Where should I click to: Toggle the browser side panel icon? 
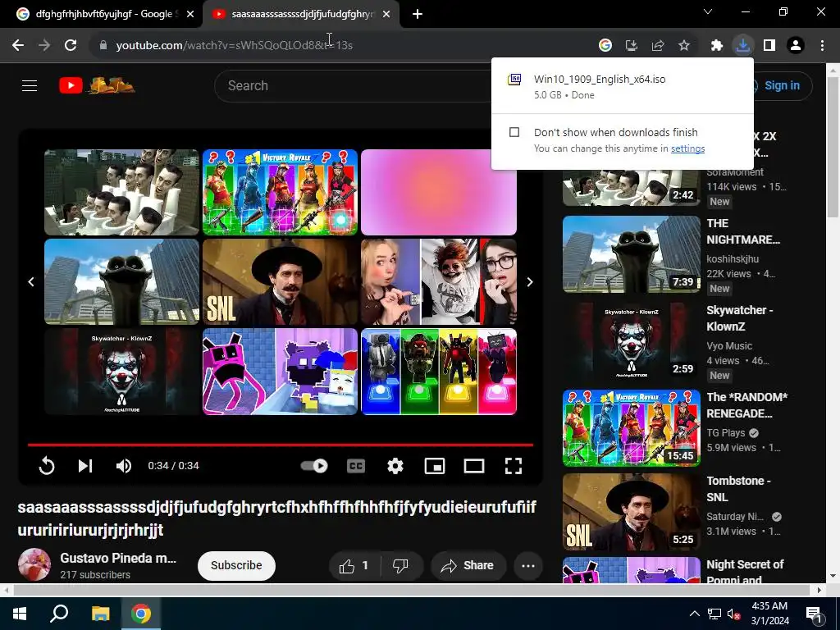[769, 46]
